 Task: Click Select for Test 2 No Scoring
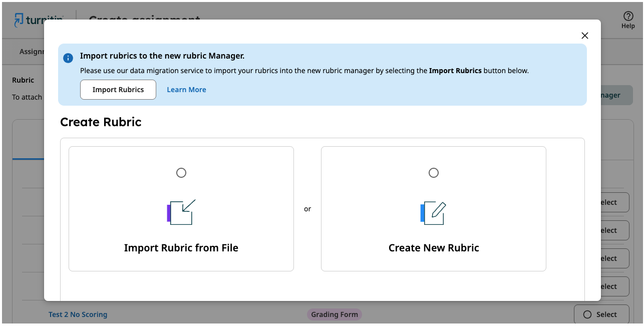(x=601, y=314)
